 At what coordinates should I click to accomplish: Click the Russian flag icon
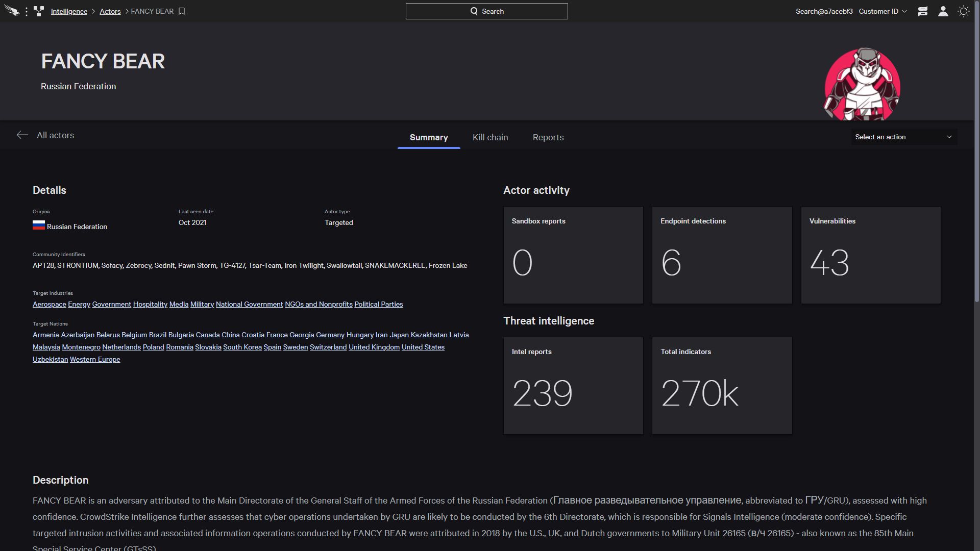click(39, 225)
